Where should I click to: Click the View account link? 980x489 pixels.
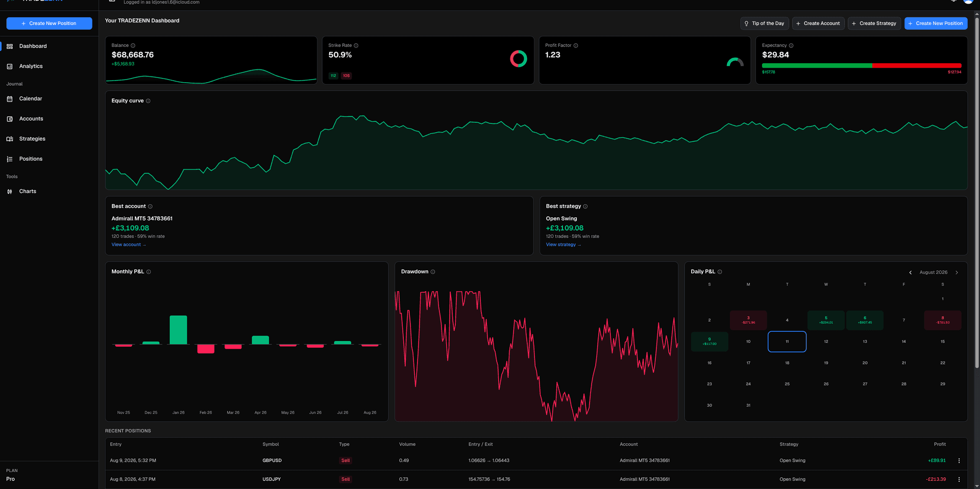[129, 245]
